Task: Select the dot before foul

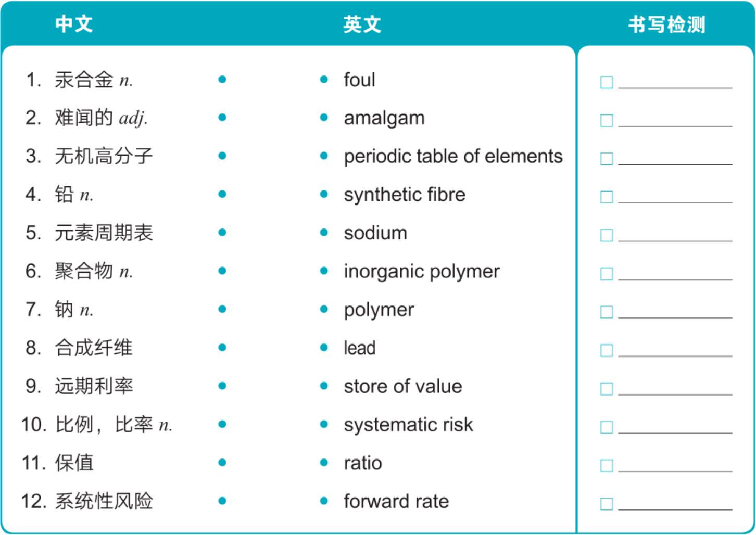Action: tap(324, 80)
